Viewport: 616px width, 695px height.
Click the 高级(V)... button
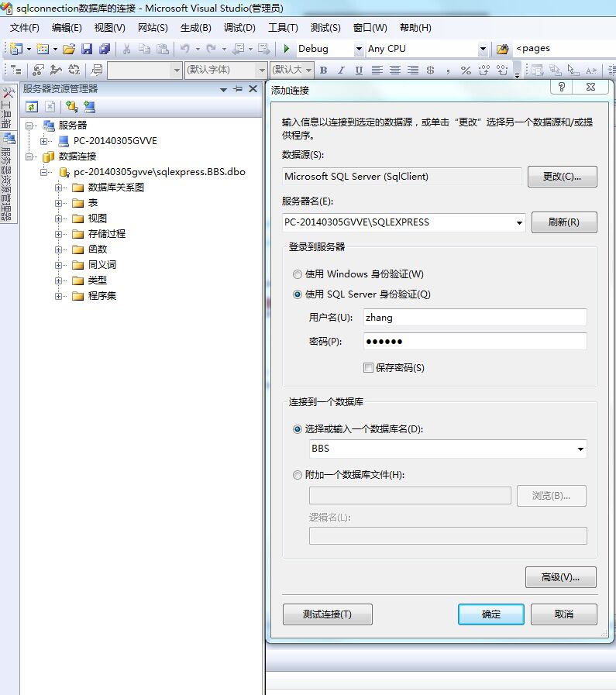point(561,577)
